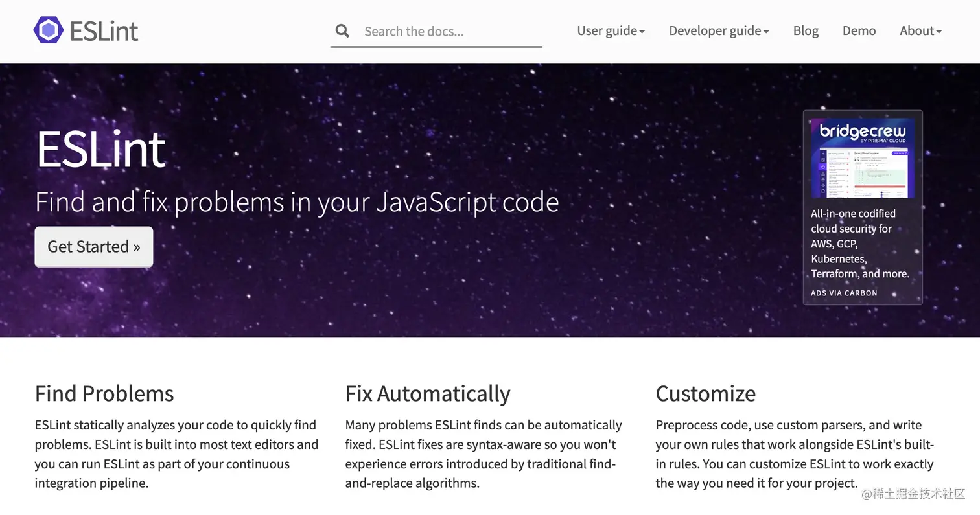Open the Developer guide dropdown
Image resolution: width=980 pixels, height=515 pixels.
click(718, 30)
